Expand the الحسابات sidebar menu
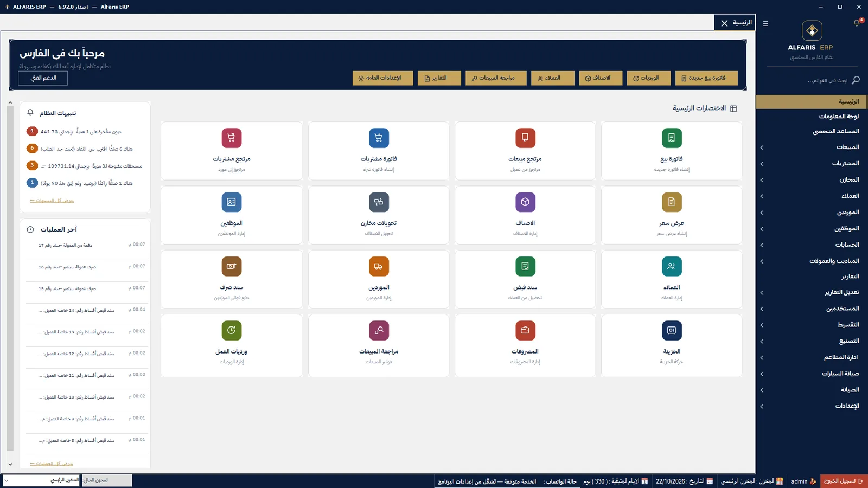The height and width of the screenshot is (488, 868). [811, 245]
